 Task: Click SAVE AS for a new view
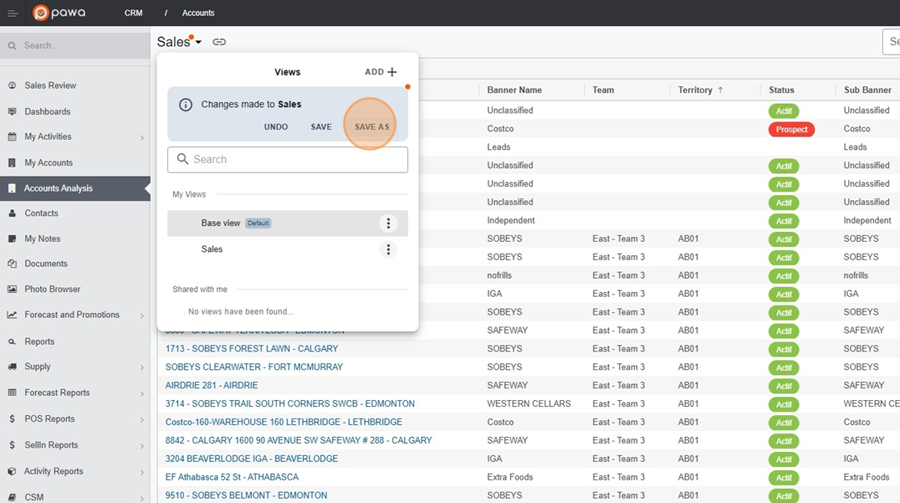coord(372,127)
